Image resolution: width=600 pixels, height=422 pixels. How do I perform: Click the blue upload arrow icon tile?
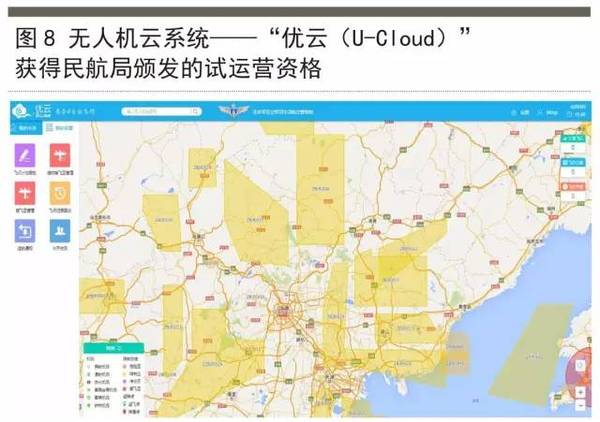pos(24,230)
